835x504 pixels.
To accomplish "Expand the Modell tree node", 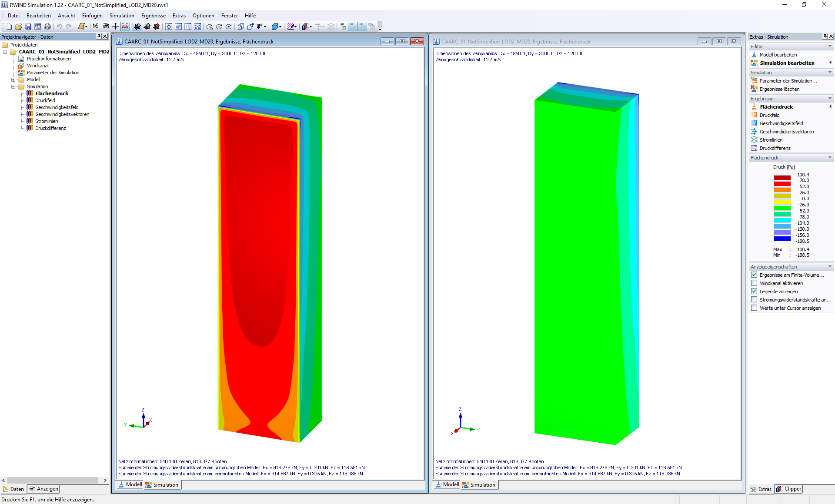I will click(x=13, y=80).
